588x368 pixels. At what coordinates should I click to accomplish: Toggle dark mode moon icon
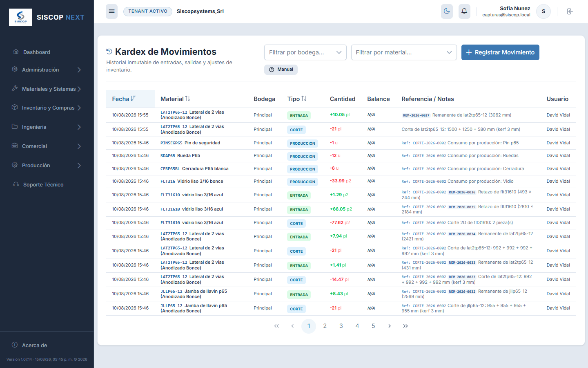[447, 11]
